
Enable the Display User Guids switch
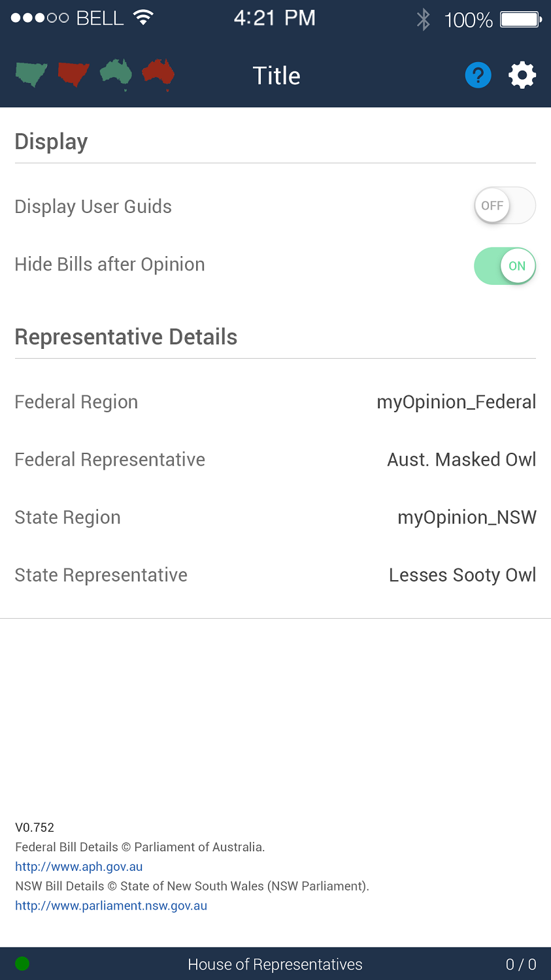click(505, 206)
